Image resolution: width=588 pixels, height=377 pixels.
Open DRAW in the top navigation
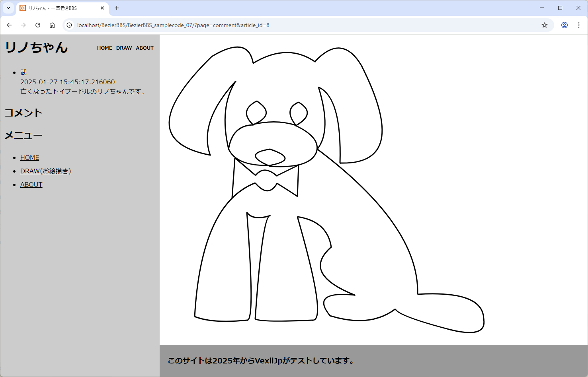click(x=124, y=48)
